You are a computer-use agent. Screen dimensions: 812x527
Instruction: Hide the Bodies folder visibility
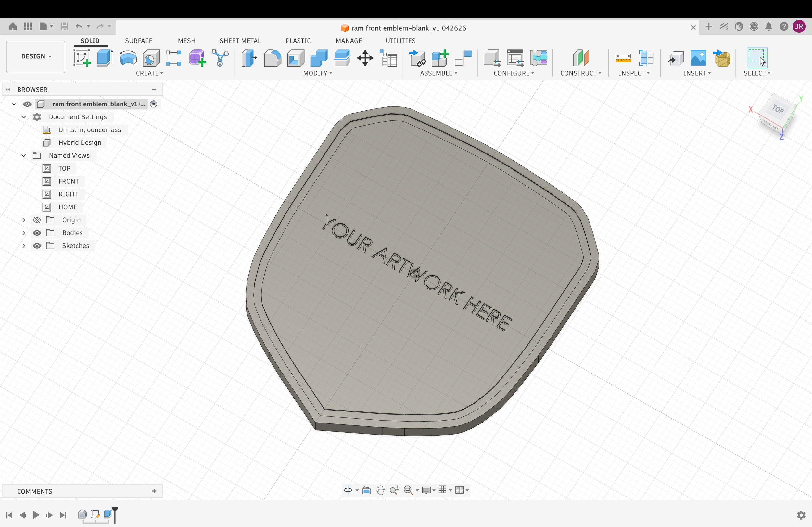click(x=37, y=233)
